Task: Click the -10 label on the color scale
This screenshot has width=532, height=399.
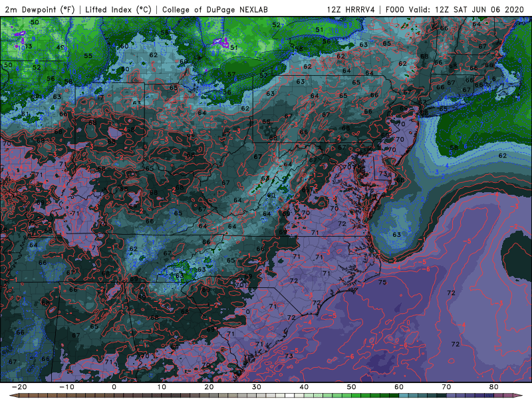Action: pos(66,387)
